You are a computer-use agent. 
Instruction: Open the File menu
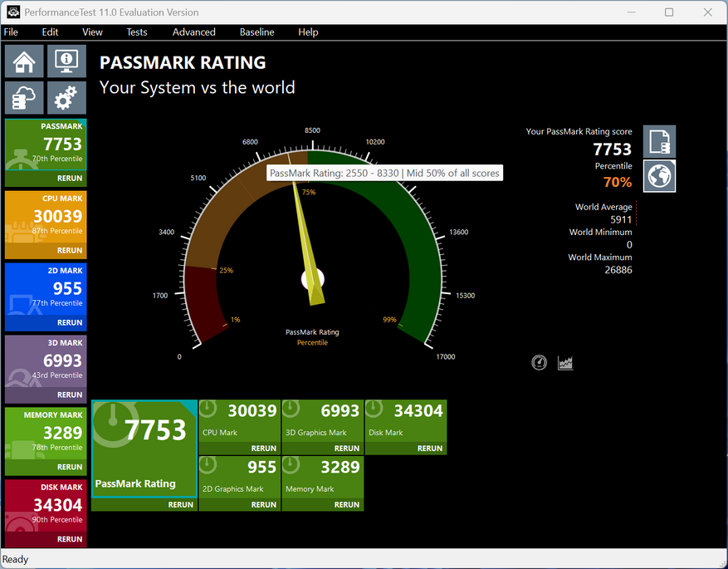tap(11, 32)
